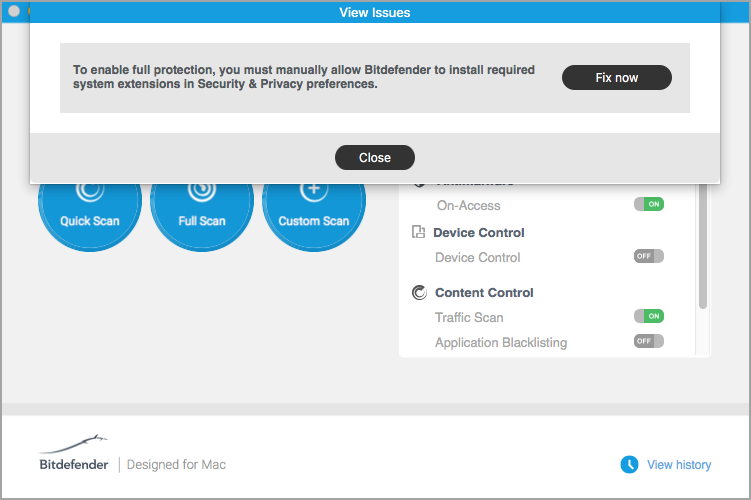Screen dimensions: 751x500
Task: Click the View Issues title bar
Action: coord(375,12)
